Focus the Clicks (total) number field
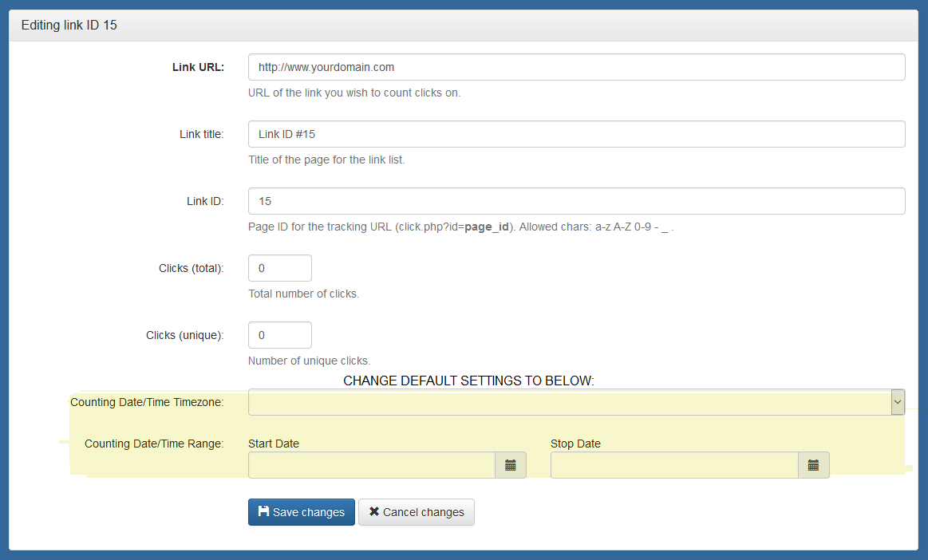 point(280,269)
